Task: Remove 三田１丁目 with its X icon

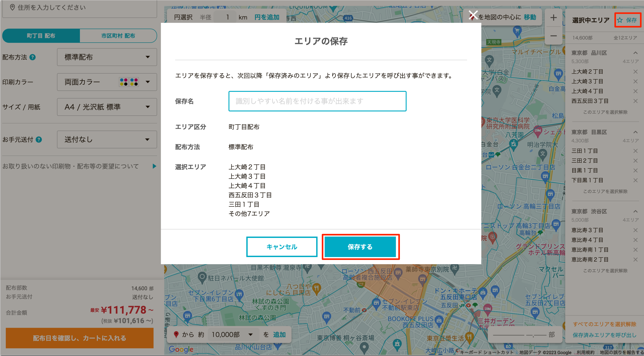Action: pyautogui.click(x=635, y=151)
